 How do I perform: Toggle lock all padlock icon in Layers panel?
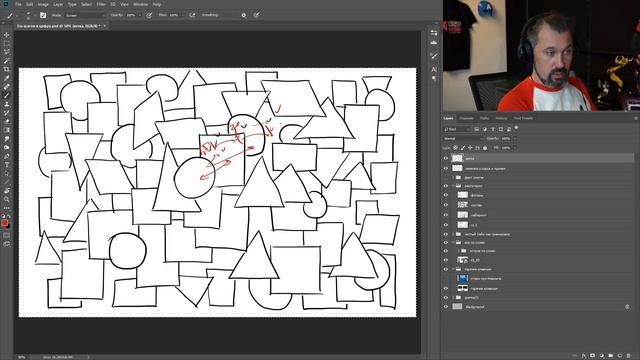pos(485,148)
